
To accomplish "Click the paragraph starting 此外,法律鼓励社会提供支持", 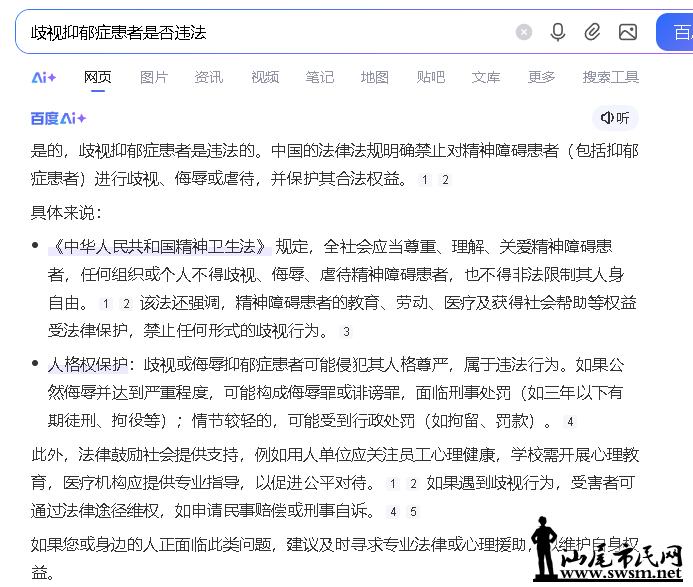I will click(x=335, y=483).
